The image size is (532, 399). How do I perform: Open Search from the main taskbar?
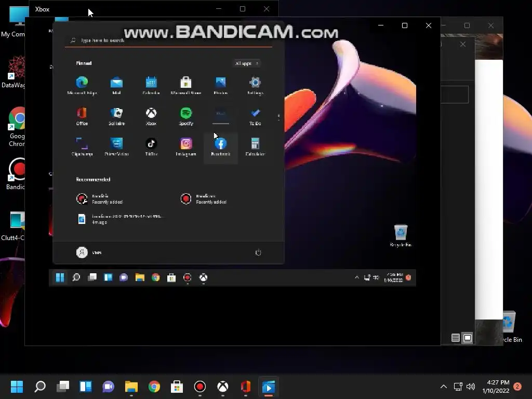click(40, 387)
